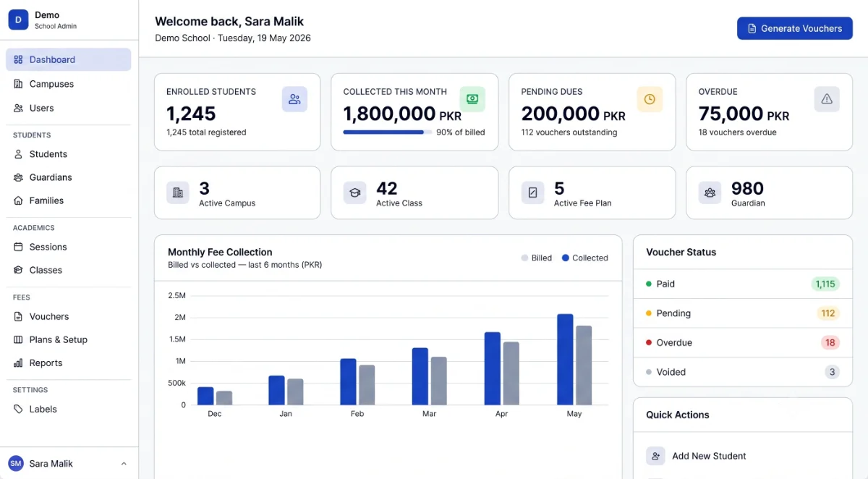The height and width of the screenshot is (479, 868).
Task: Click the short gray bar above Dec
Action: coord(224,398)
